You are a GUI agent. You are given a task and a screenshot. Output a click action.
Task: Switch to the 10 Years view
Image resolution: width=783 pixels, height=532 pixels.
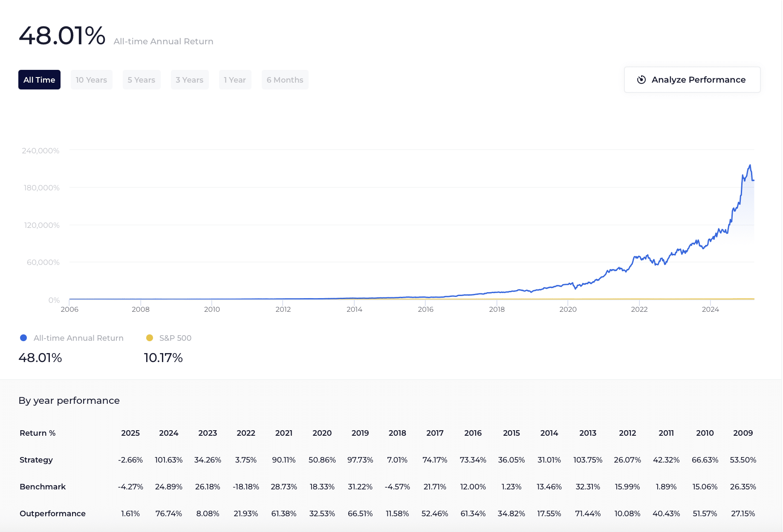click(x=91, y=80)
